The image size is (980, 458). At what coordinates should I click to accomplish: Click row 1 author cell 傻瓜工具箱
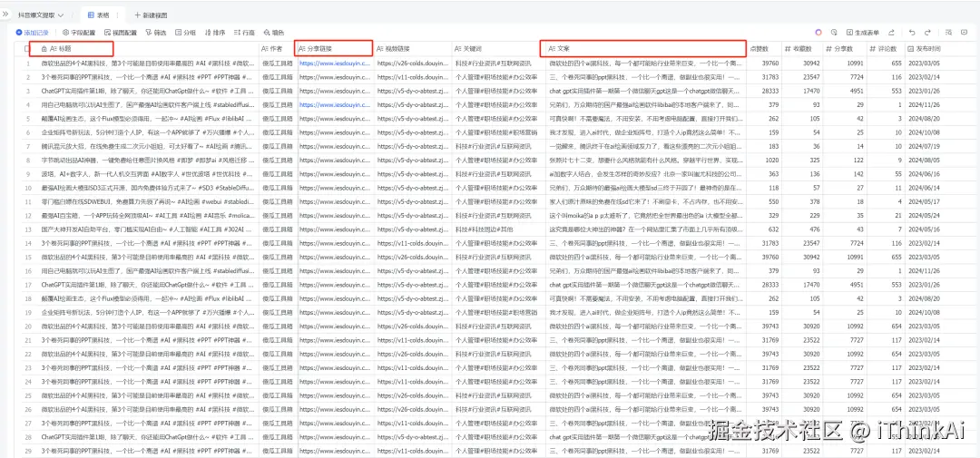pos(276,63)
